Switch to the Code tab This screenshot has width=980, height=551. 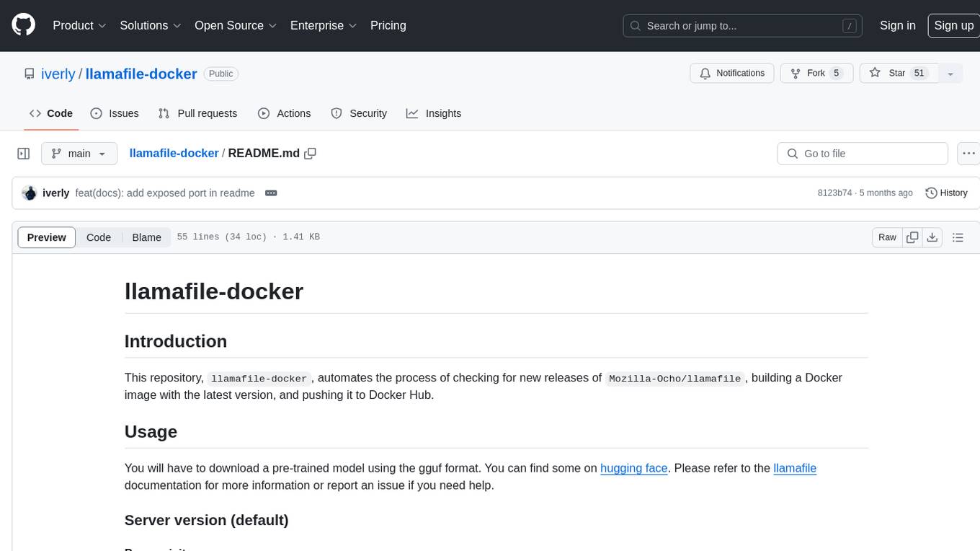51,113
